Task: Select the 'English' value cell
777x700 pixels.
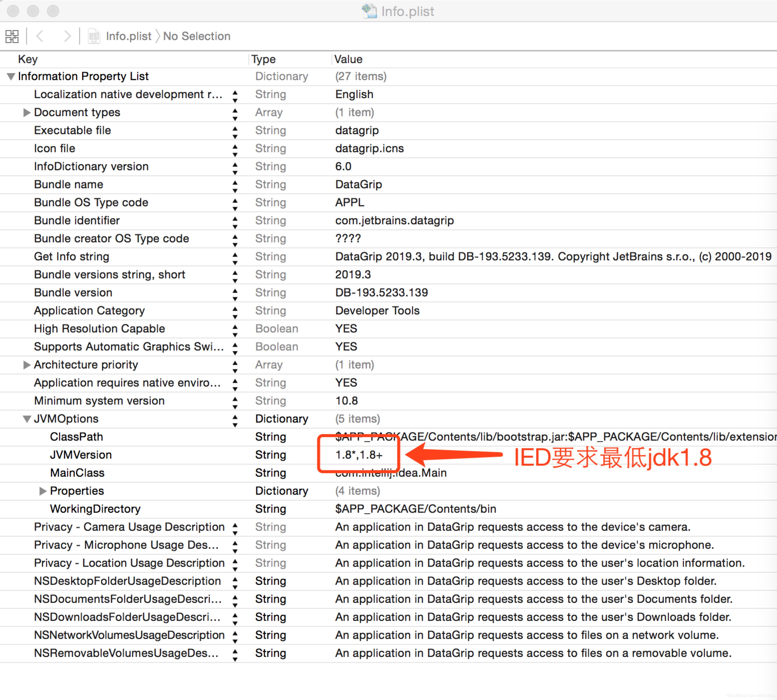Action: (x=354, y=94)
